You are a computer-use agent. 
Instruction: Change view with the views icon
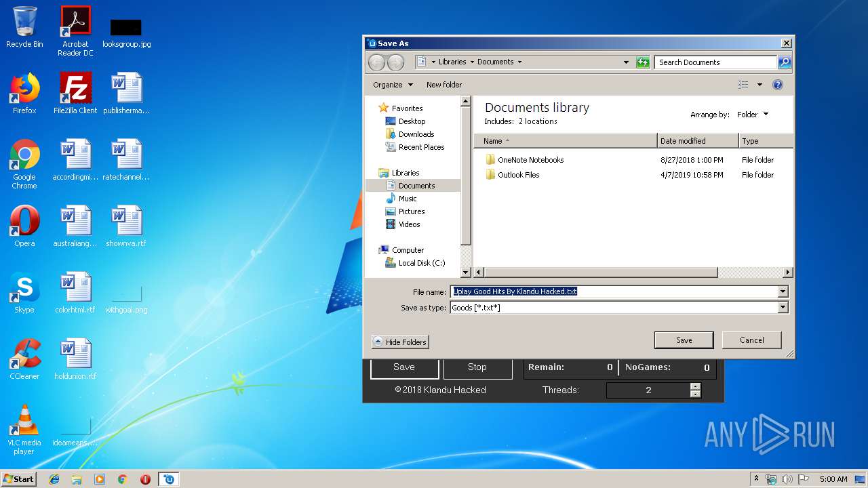tap(743, 85)
